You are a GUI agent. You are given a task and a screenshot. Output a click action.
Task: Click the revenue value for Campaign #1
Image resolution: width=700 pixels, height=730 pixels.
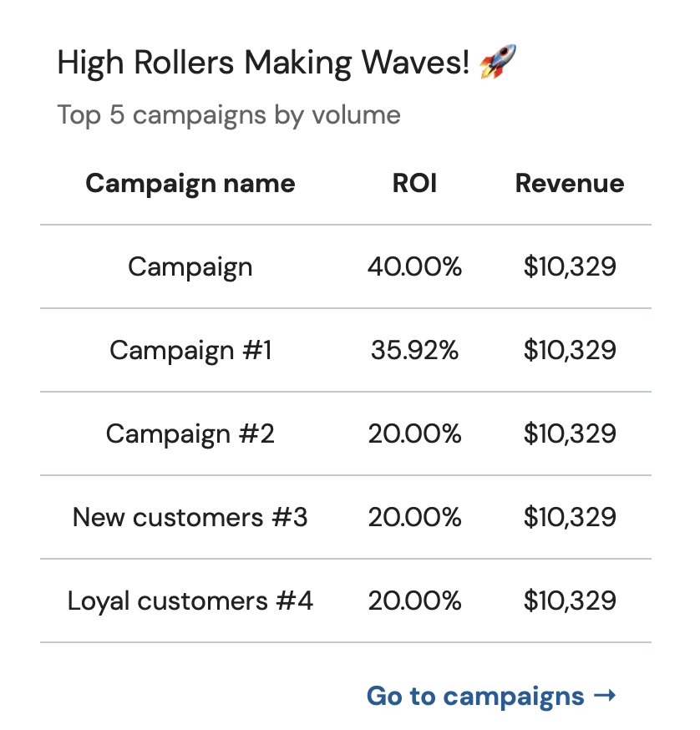point(570,350)
